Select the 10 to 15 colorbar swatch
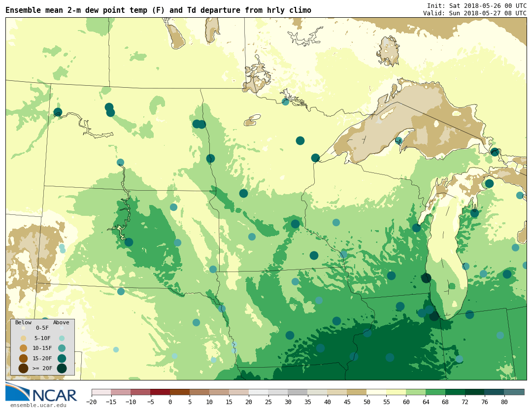The height and width of the screenshot is (411, 532). coord(219,392)
